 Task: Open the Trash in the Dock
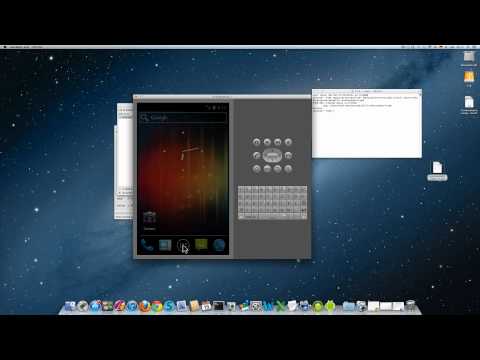pos(411,306)
